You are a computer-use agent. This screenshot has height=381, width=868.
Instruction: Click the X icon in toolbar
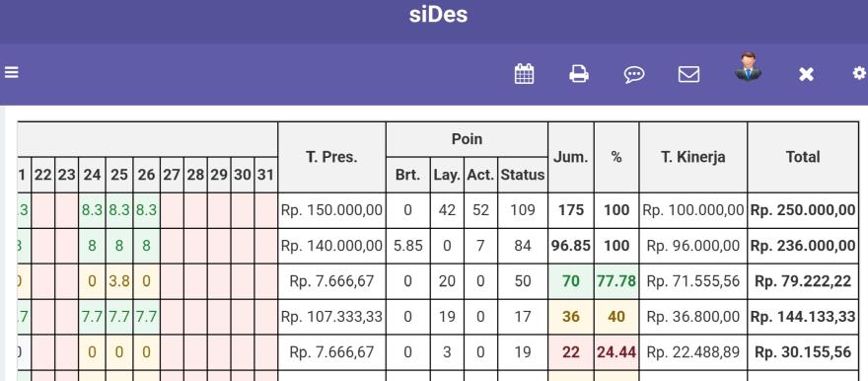point(806,74)
